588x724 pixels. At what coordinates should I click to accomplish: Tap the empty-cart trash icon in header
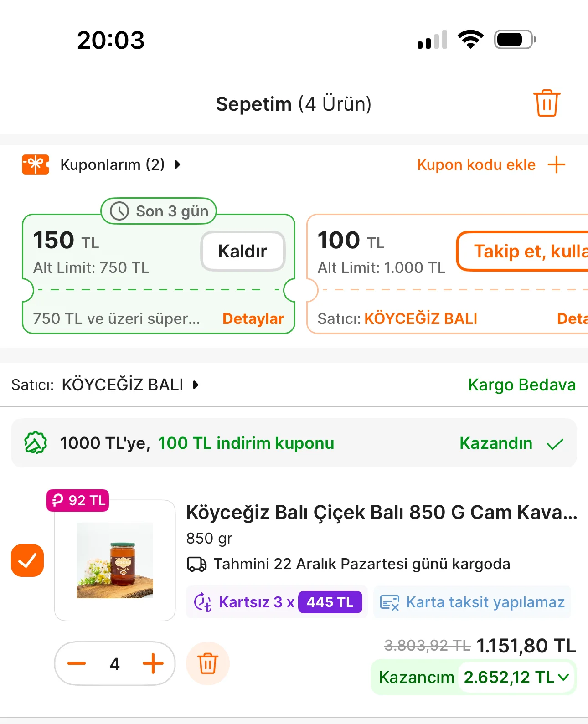(x=547, y=103)
